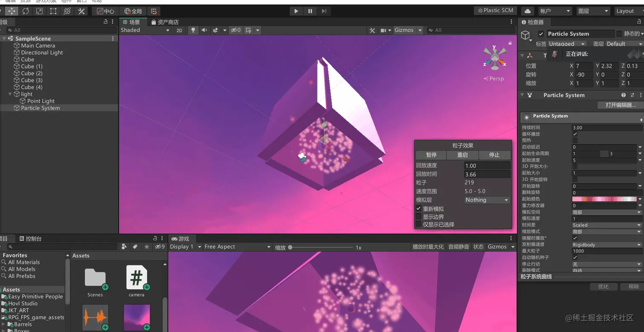Toggle 全局 global handle rotation
The height and width of the screenshot is (332, 644).
[133, 11]
